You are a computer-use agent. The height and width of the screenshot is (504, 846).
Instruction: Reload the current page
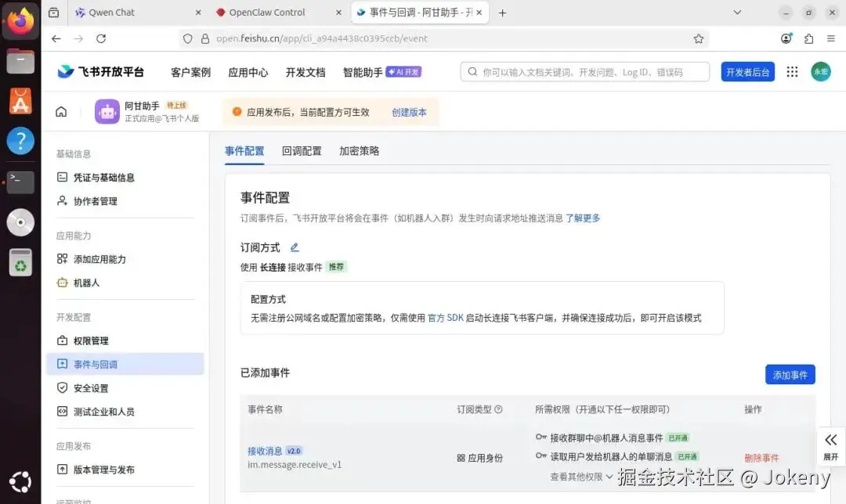click(101, 39)
